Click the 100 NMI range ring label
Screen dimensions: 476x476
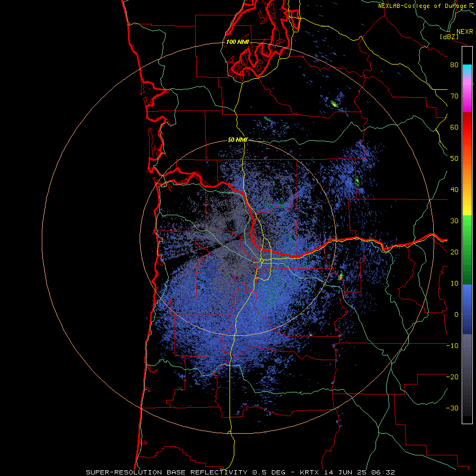click(237, 42)
